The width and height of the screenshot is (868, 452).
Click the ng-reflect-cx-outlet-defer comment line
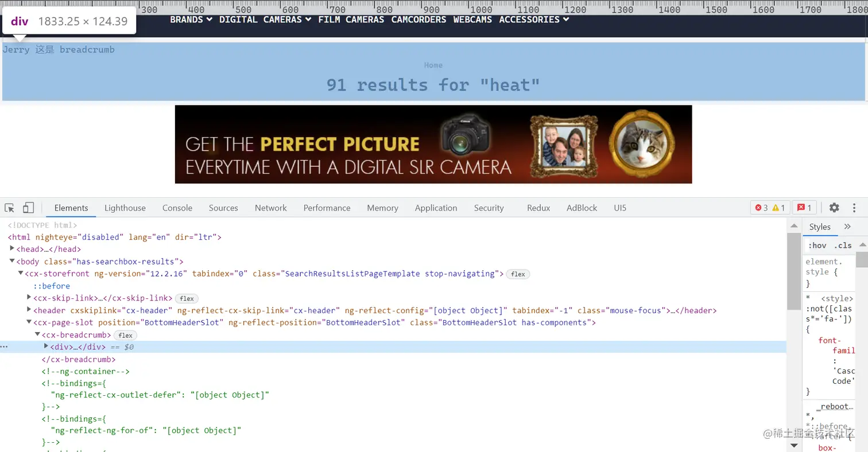click(160, 395)
